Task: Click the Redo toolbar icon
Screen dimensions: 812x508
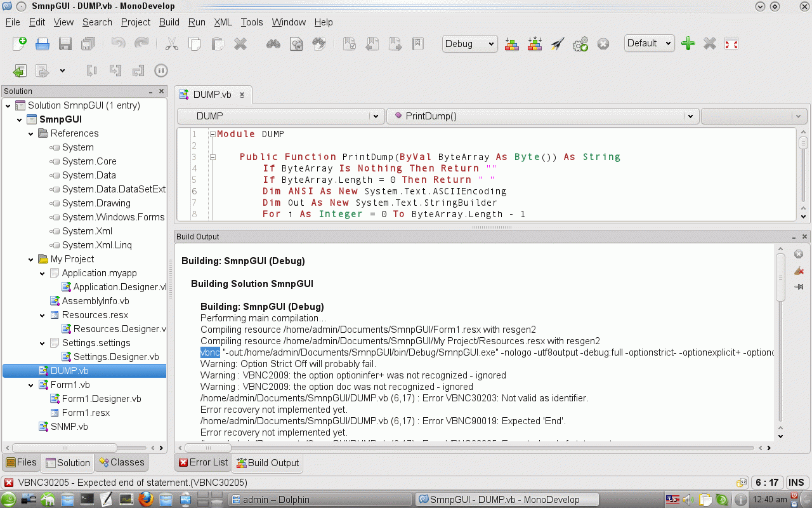Action: (141, 43)
